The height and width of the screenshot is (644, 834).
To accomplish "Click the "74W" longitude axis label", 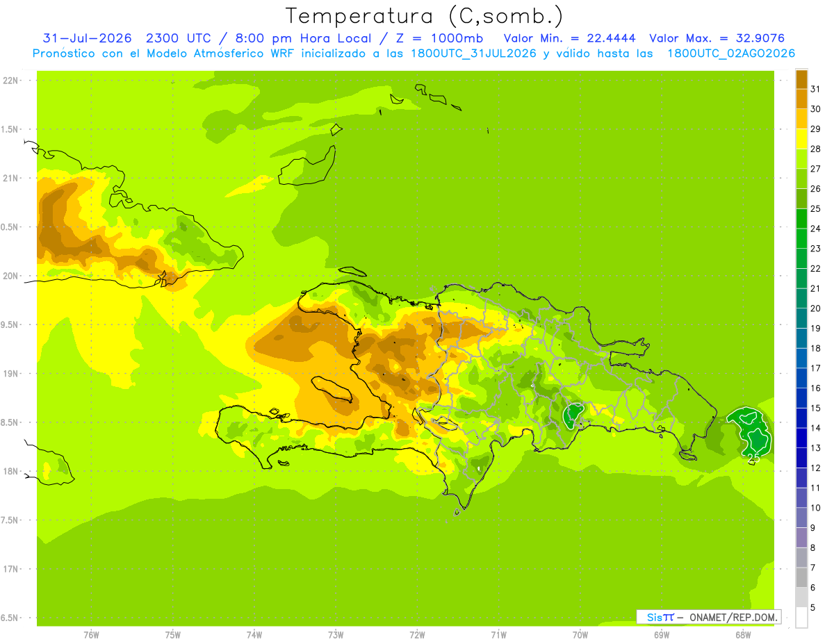I will pos(254,635).
